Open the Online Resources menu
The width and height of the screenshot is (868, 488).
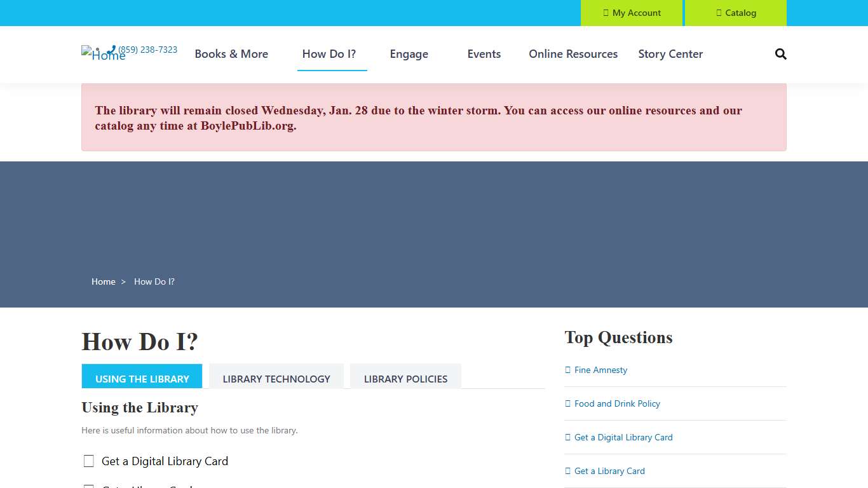[x=573, y=54]
